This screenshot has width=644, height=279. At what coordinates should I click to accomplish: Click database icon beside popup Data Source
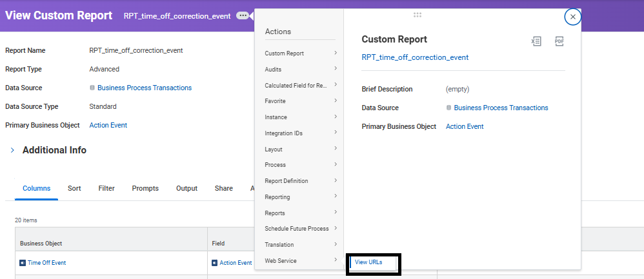click(x=448, y=108)
